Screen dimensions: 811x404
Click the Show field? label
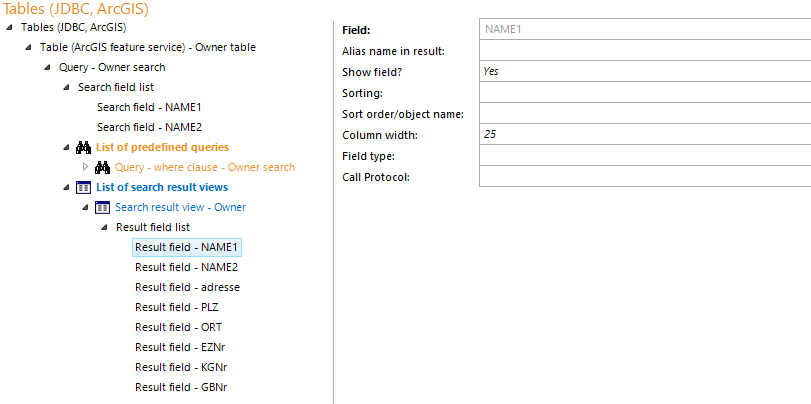tap(372, 72)
